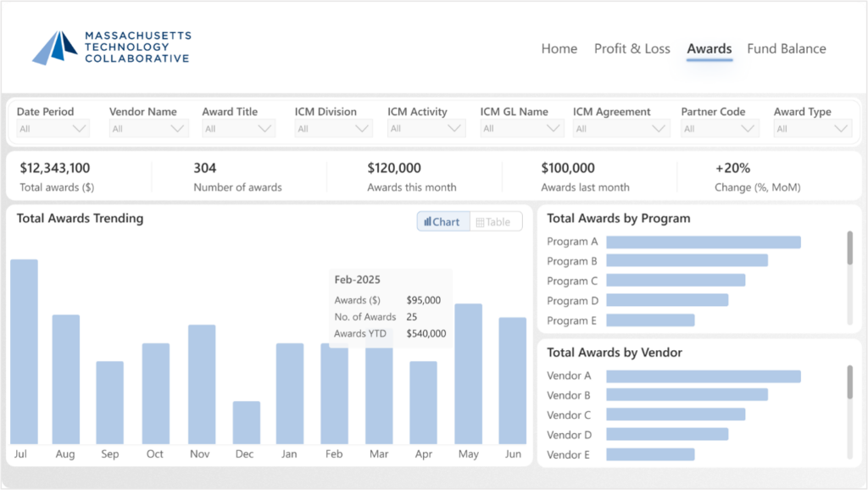Select the Awards tab
The image size is (868, 490).
(709, 48)
